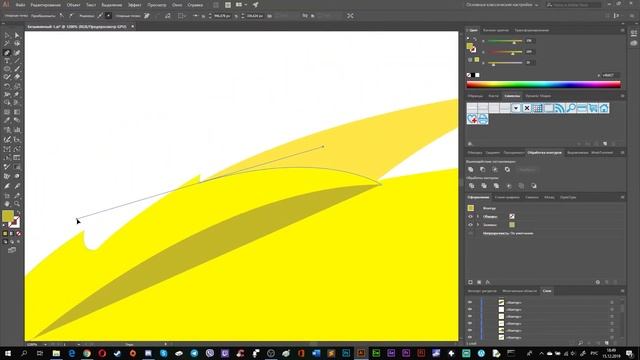Open the Файл menu
Viewport: 640px width, 360px height.
click(20, 5)
